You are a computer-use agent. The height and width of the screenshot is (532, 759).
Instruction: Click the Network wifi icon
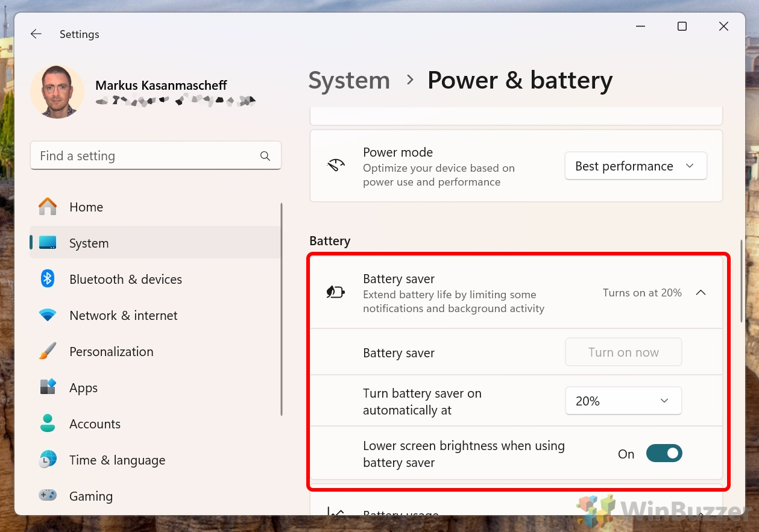(48, 315)
